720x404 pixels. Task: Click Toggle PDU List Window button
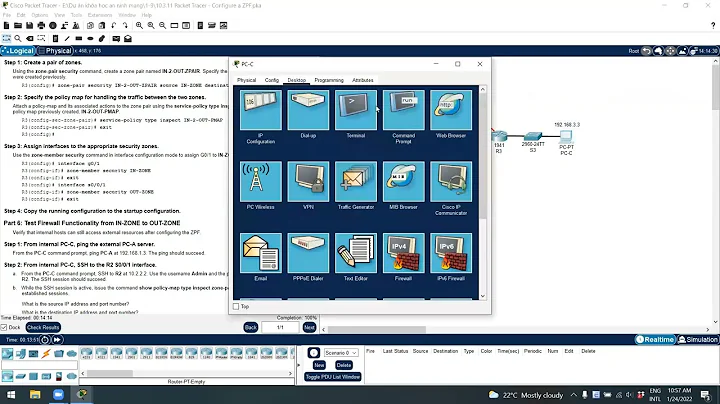tap(333, 377)
